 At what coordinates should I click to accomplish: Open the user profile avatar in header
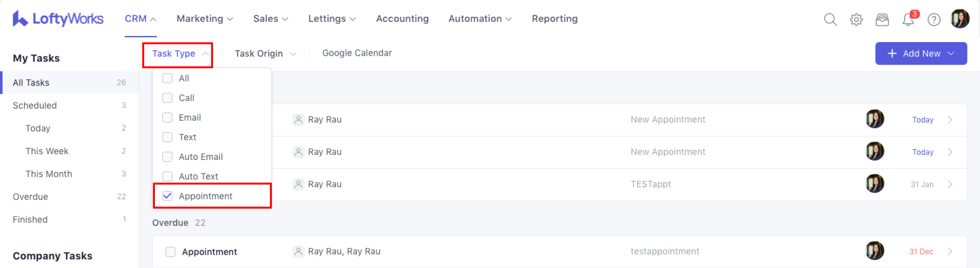pos(959,19)
